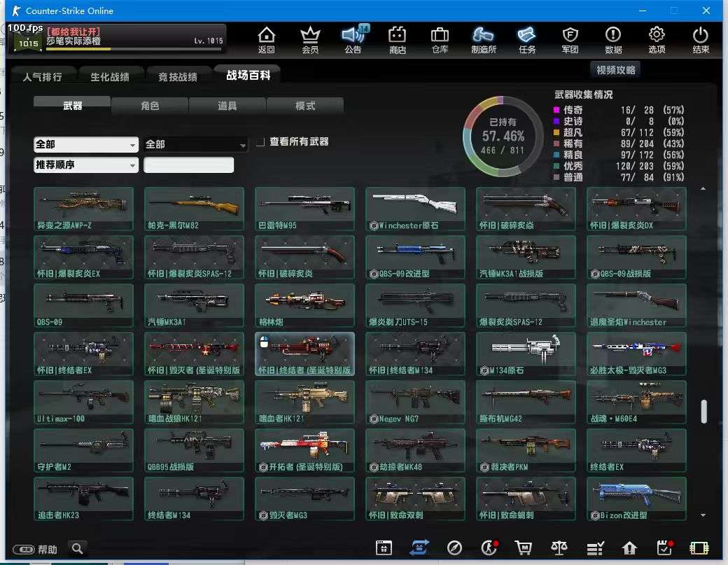Select the 鲍克-黑尔M82 weapon card
This screenshot has width=728, height=565.
coord(194,209)
